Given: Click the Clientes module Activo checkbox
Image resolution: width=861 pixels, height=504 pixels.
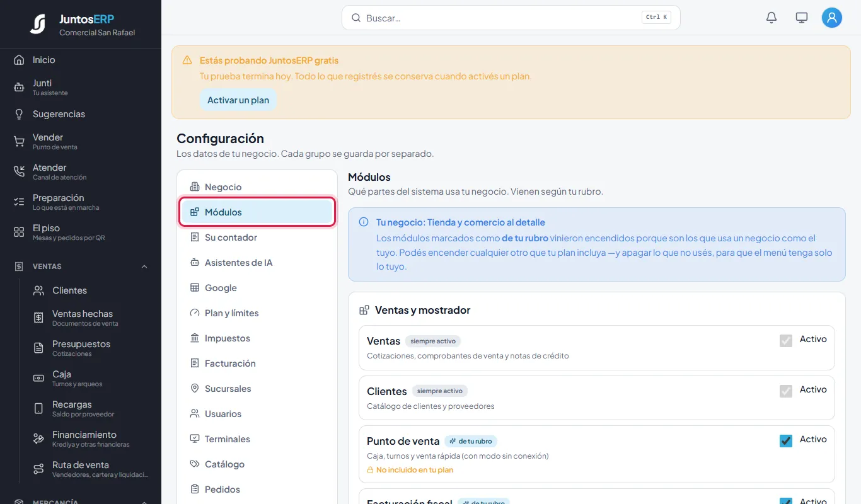Looking at the screenshot, I should 786,391.
